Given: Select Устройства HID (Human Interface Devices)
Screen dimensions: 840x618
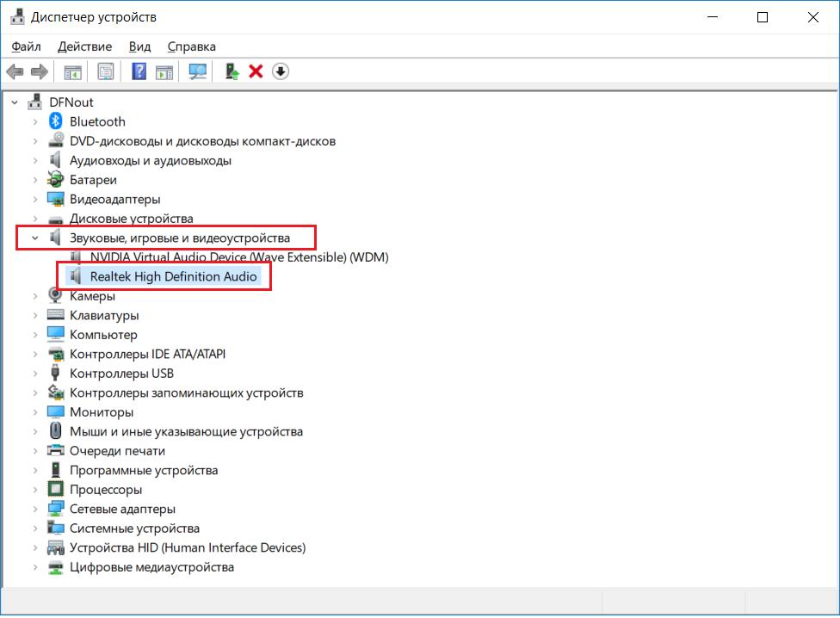Looking at the screenshot, I should (x=188, y=547).
